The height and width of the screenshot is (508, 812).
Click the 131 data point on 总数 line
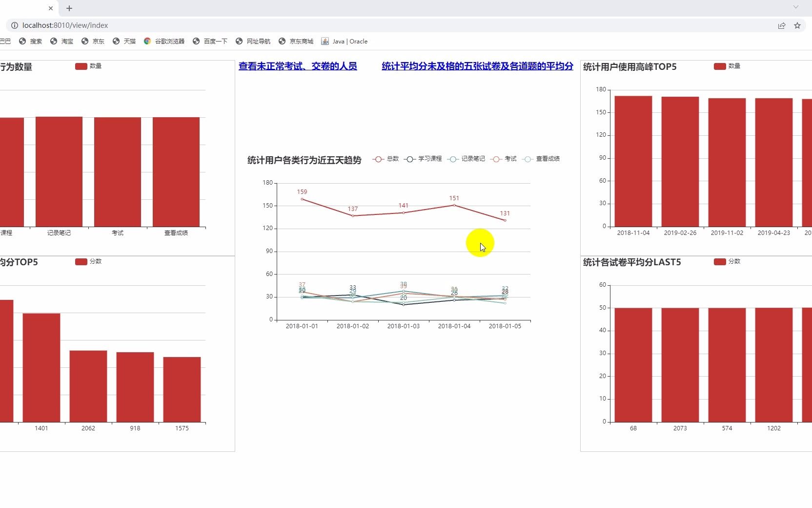coord(505,220)
